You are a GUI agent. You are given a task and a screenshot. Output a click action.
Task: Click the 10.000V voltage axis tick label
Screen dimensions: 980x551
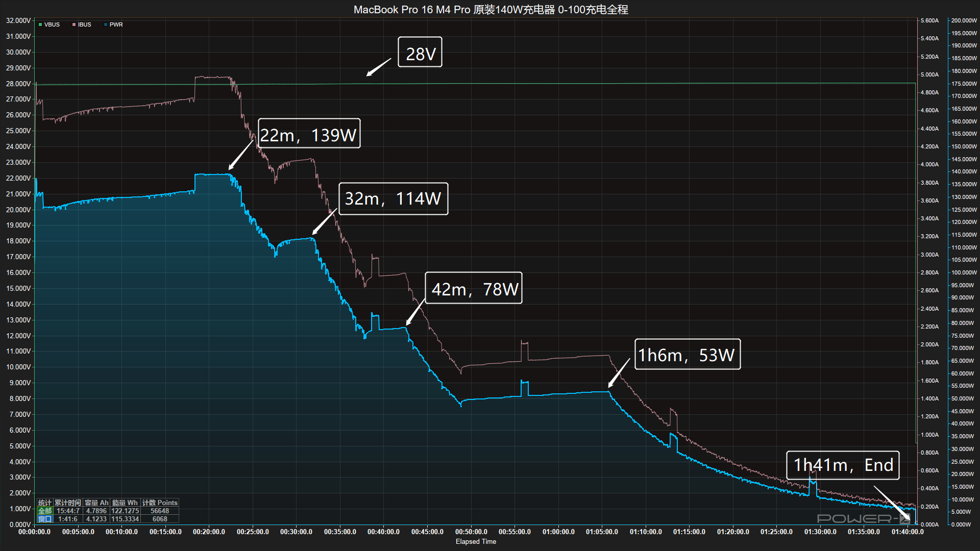tap(18, 367)
